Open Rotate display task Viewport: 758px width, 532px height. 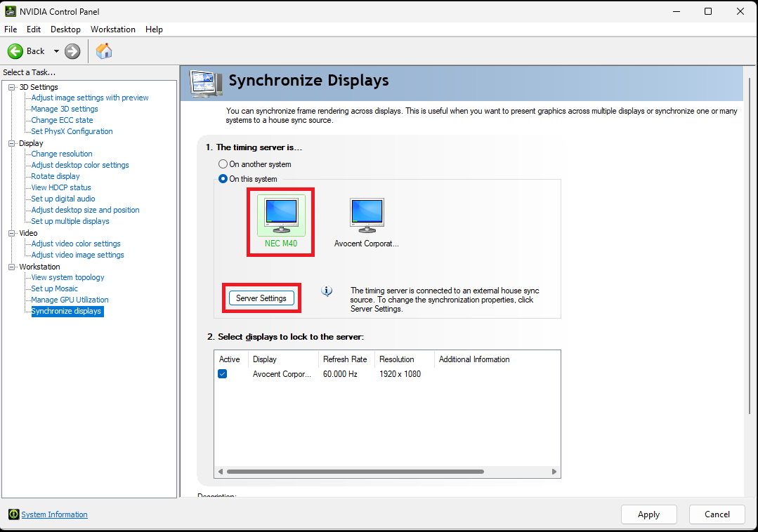pos(55,176)
